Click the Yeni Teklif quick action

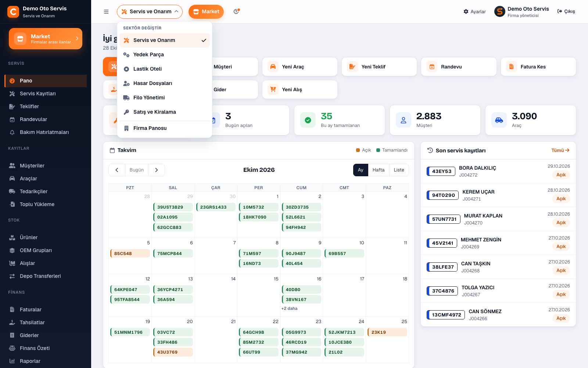tap(379, 67)
